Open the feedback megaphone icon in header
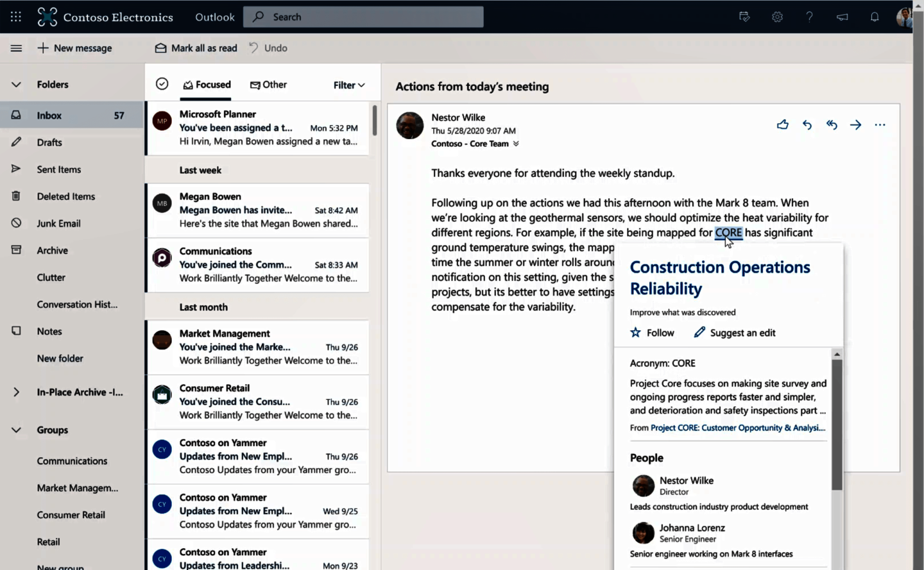Screen dimensions: 924x570 (x=843, y=17)
